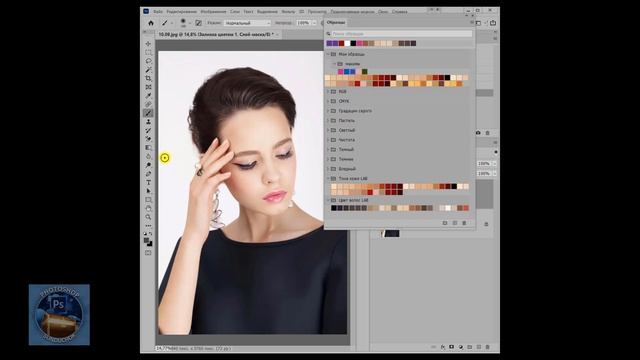Viewport: 640px width, 360px height.
Task: Click the opacity 100% value field
Action: point(303,23)
